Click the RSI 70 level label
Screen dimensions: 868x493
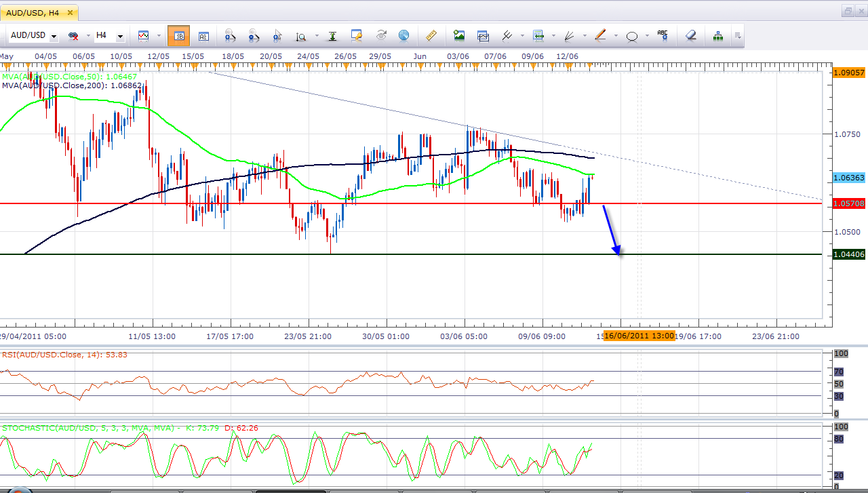(x=838, y=372)
